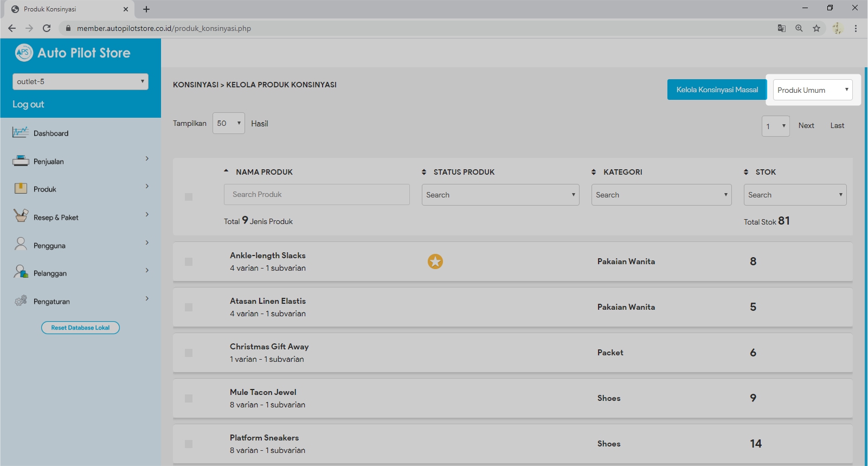Screen dimensions: 868x466
Task: Click the Penjualan cash register icon
Action: point(21,161)
